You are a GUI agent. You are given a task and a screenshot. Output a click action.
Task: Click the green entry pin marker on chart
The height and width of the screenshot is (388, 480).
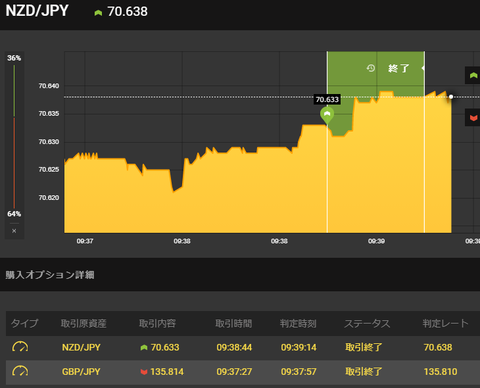(x=327, y=115)
